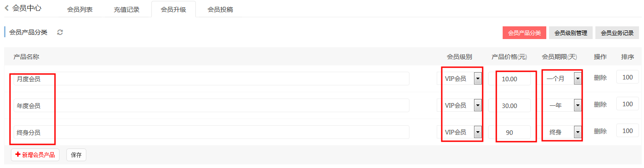Image resolution: width=644 pixels, height=168 pixels.
Task: Open 会员业务记录 button
Action: (617, 33)
